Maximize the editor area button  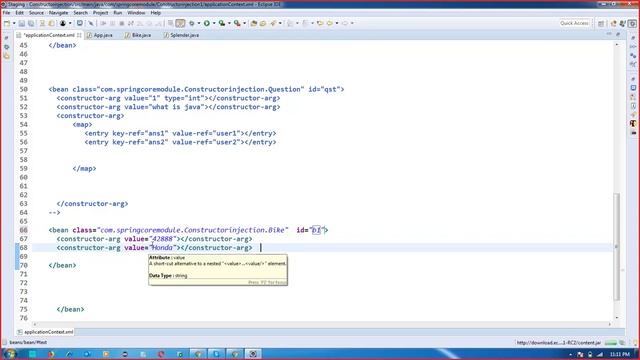[x=618, y=35]
